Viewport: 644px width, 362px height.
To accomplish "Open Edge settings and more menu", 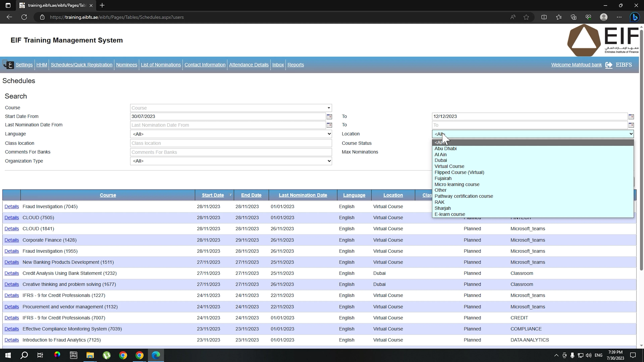I will (619, 17).
